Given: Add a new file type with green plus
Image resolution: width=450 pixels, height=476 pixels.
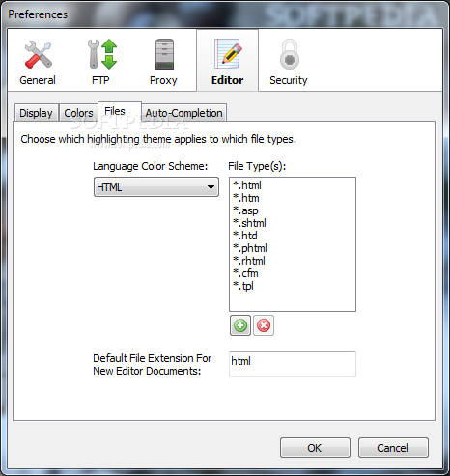Looking at the screenshot, I should click(x=240, y=325).
